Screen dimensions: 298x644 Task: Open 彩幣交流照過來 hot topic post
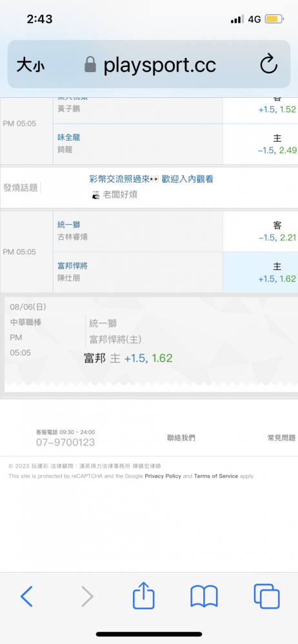pos(151,179)
